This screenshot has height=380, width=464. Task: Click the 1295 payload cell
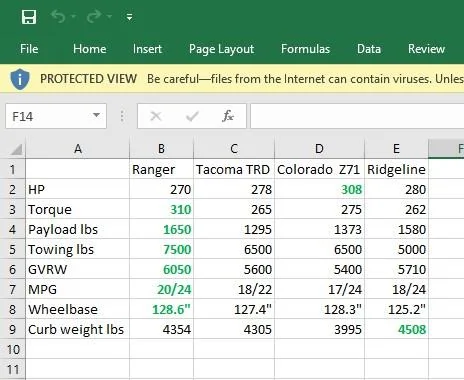pyautogui.click(x=234, y=229)
